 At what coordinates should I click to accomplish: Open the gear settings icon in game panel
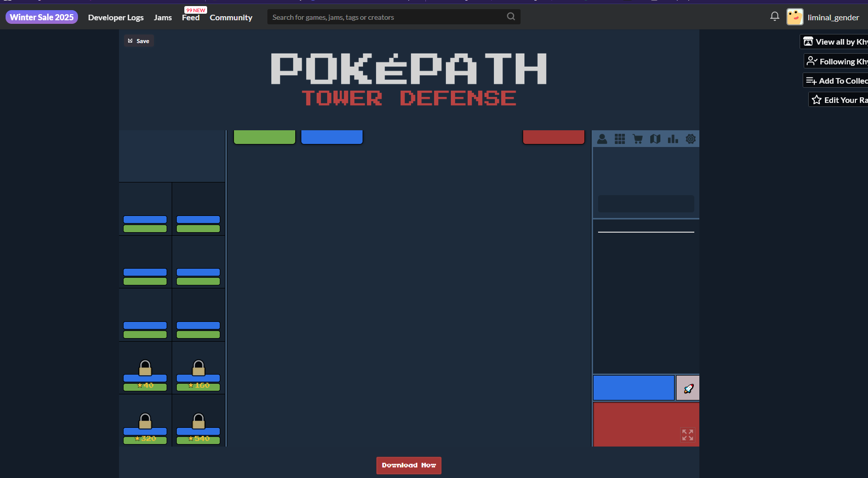pyautogui.click(x=691, y=139)
